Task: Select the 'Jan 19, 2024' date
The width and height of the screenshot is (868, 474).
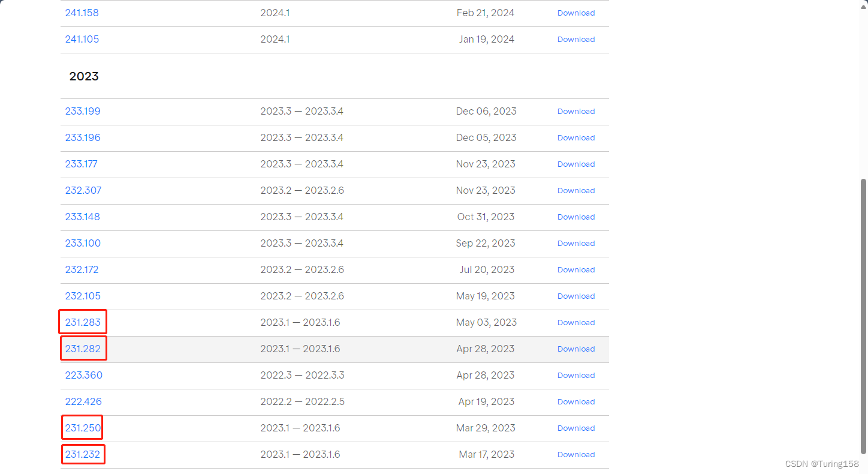Action: tap(487, 39)
